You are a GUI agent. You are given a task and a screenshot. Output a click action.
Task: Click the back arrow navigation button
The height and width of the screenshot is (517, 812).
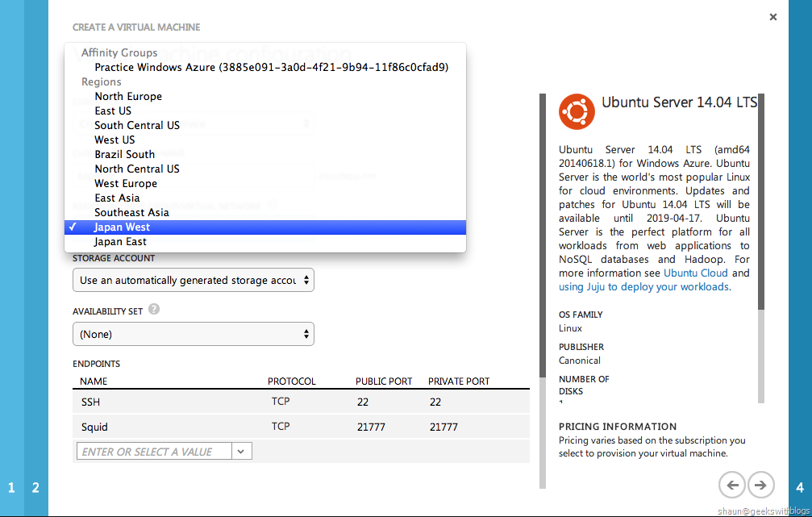pos(732,485)
